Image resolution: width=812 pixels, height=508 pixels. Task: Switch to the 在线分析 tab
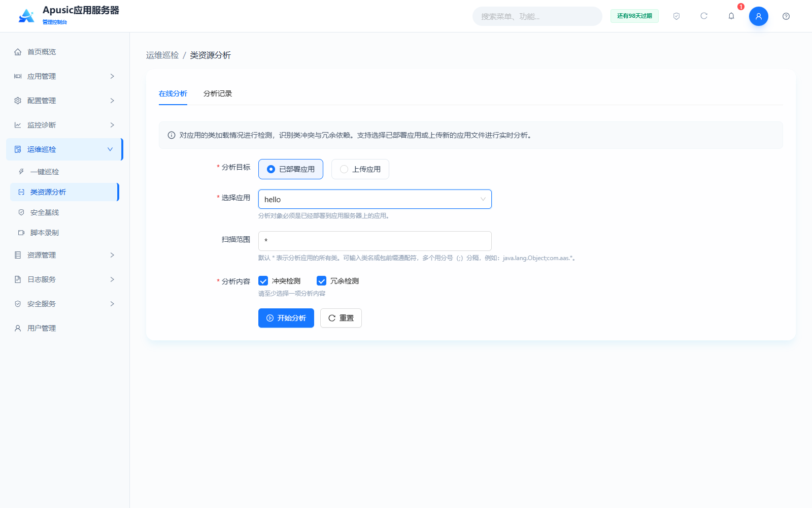173,93
